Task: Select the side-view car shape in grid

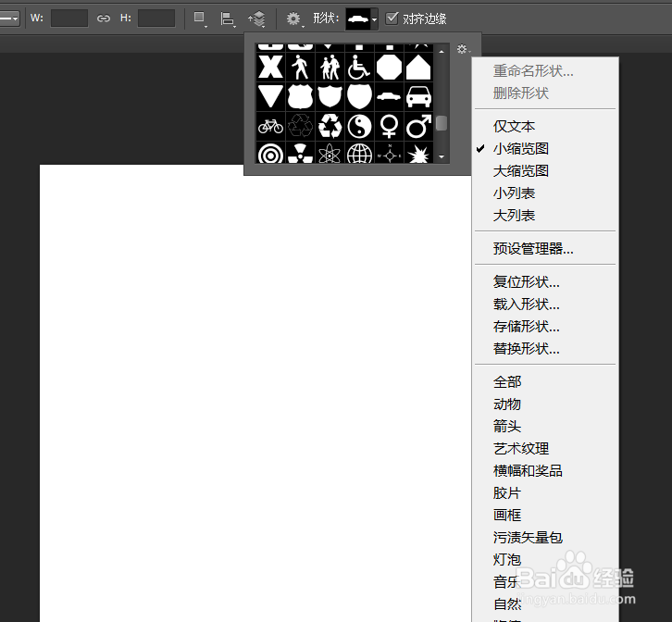Action: click(389, 96)
